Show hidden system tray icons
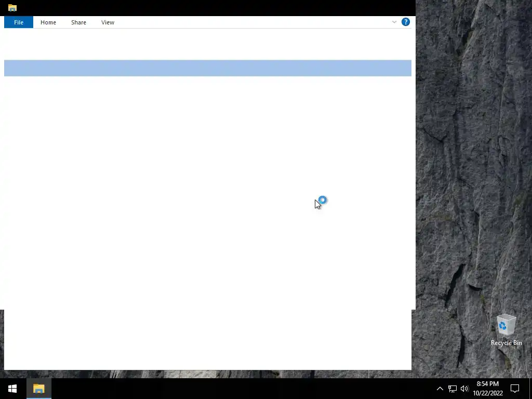Image resolution: width=532 pixels, height=399 pixels. pyautogui.click(x=440, y=389)
